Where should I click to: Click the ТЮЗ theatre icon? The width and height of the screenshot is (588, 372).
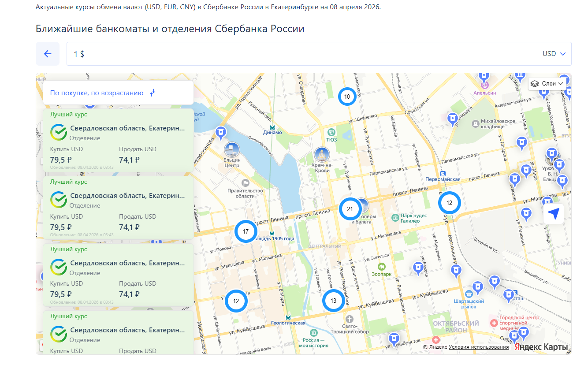[331, 132]
